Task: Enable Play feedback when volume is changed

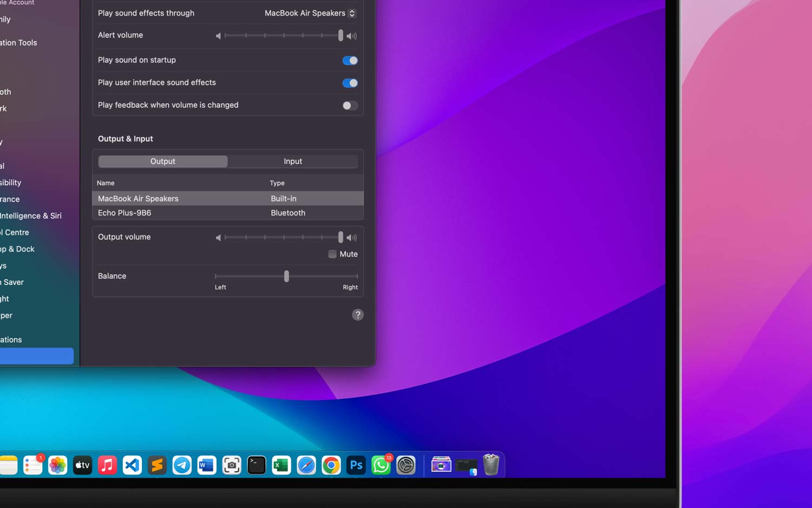Action: pos(349,106)
